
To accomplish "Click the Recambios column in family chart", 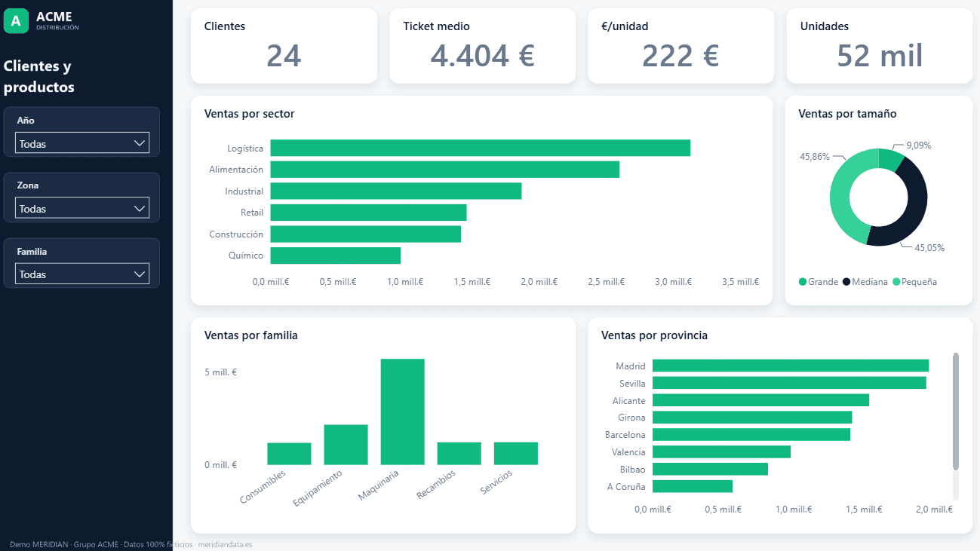I will [459, 453].
